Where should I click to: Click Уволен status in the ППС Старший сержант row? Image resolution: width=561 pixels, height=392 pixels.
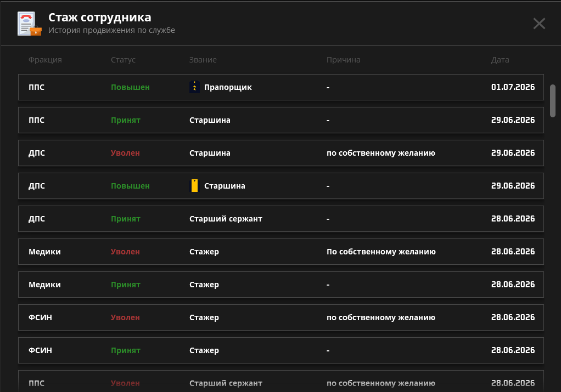tap(125, 383)
